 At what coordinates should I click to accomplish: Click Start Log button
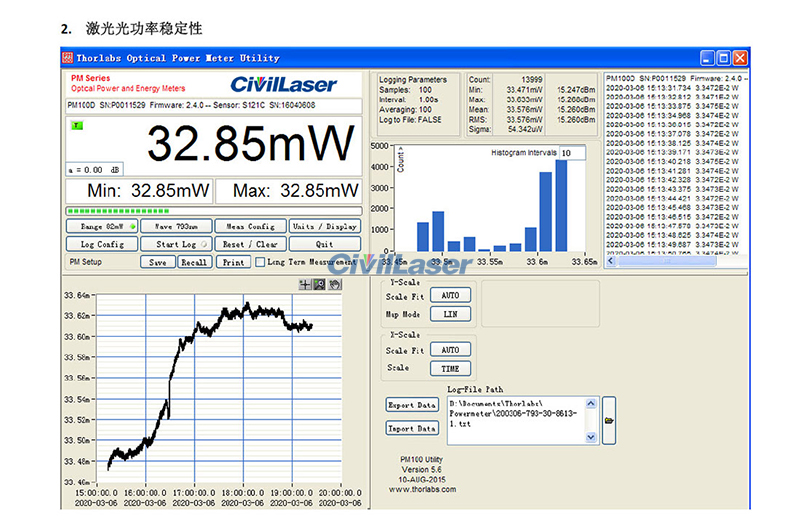176,244
